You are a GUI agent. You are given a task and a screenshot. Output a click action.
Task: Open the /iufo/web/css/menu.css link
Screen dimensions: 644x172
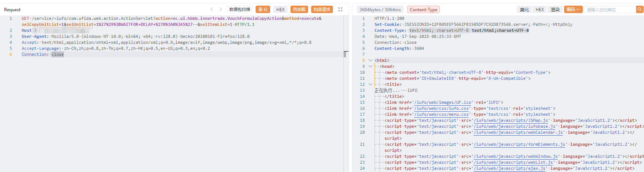(x=441, y=114)
